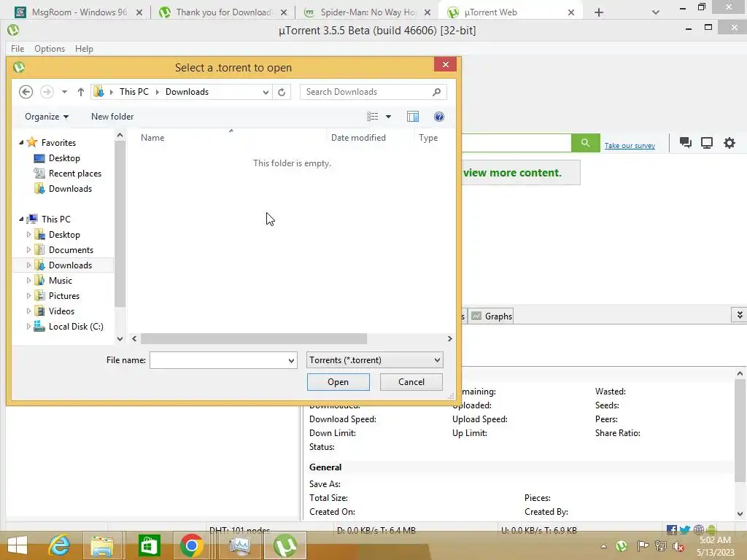Open a new browser tab
The width and height of the screenshot is (747, 560).
click(599, 12)
